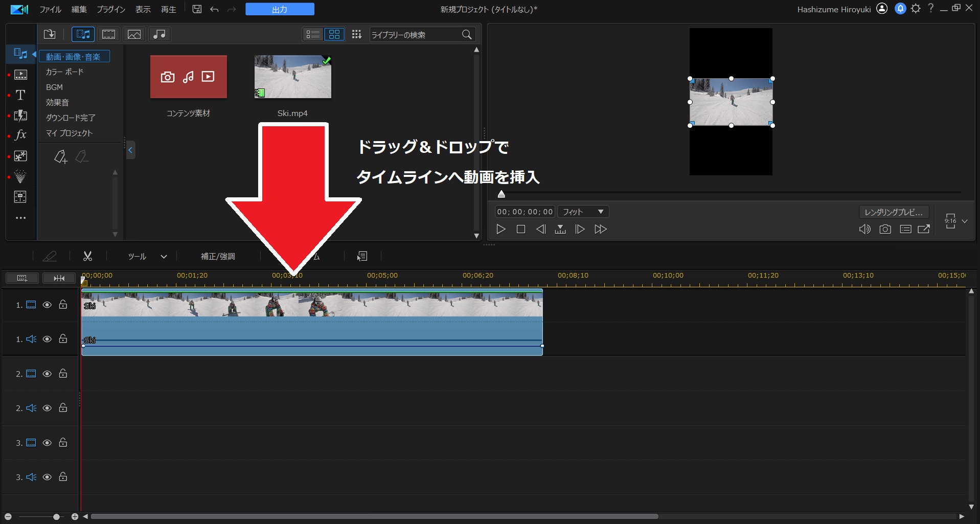Fast forward the preview
980x524 pixels.
pyautogui.click(x=601, y=229)
